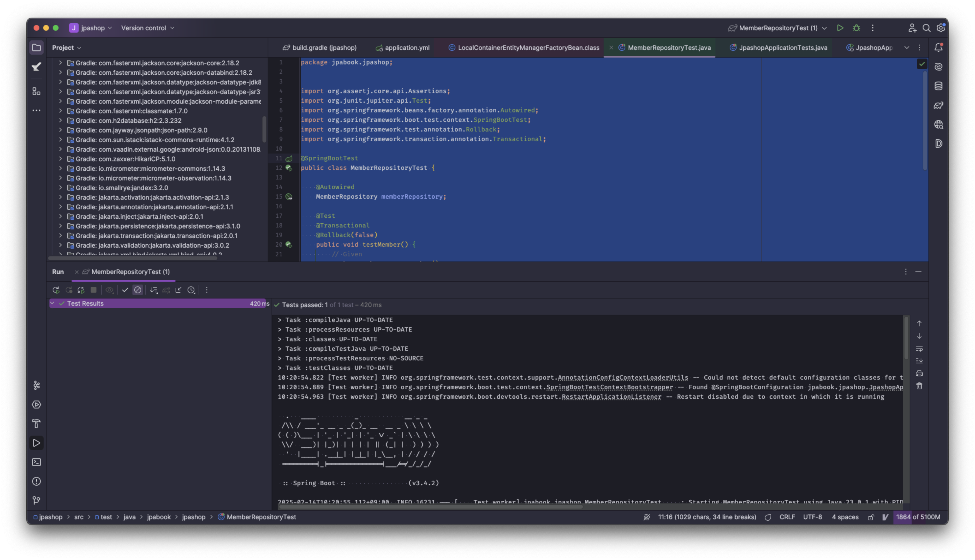Image resolution: width=975 pixels, height=560 pixels.
Task: Open the Problems tool window
Action: tap(36, 482)
